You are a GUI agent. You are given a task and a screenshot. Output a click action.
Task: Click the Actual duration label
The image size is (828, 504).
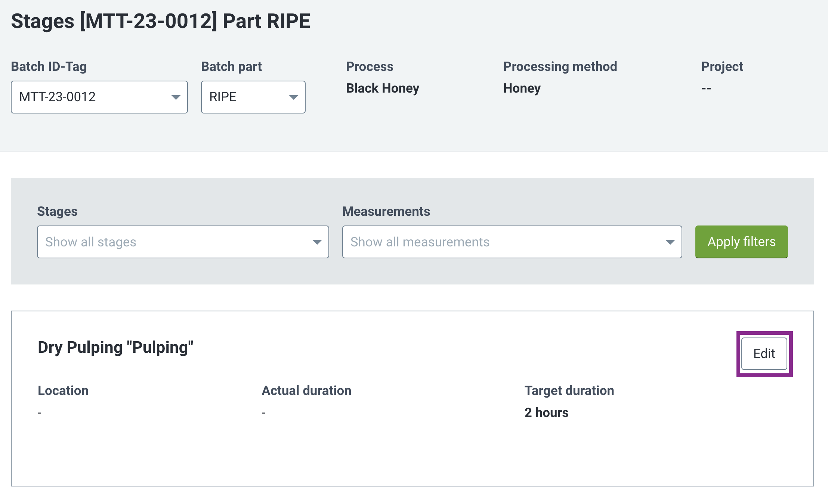pos(306,391)
